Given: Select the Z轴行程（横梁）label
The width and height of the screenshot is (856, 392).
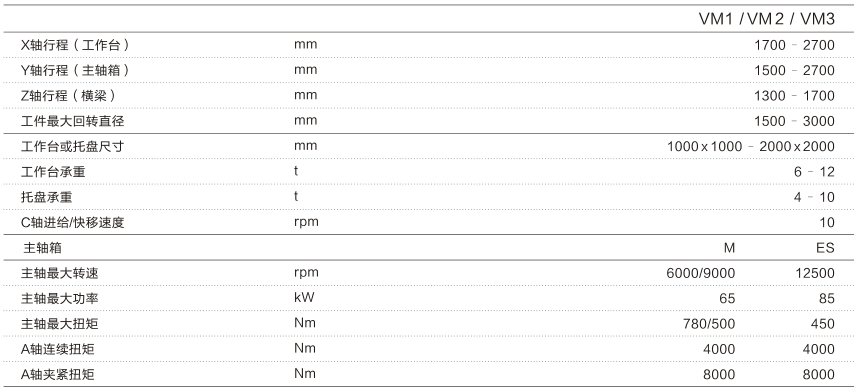Looking at the screenshot, I should click(x=69, y=96).
